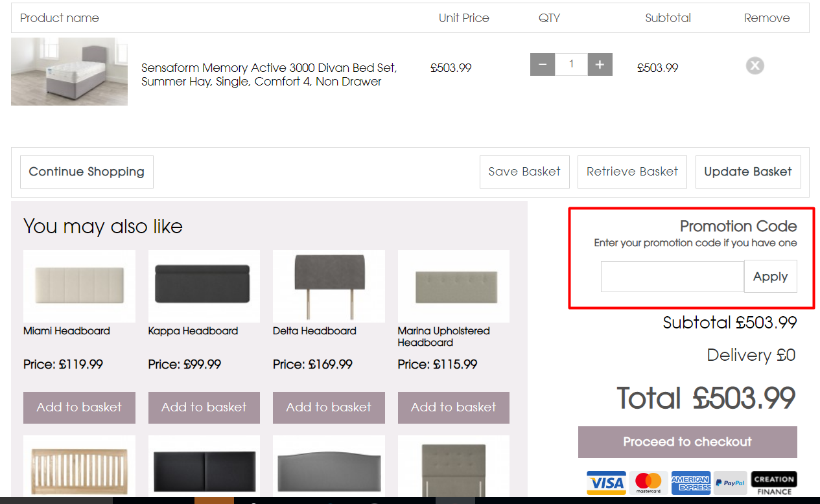Add the Delta Headboard to basket
Image resolution: width=820 pixels, height=504 pixels.
click(x=328, y=407)
